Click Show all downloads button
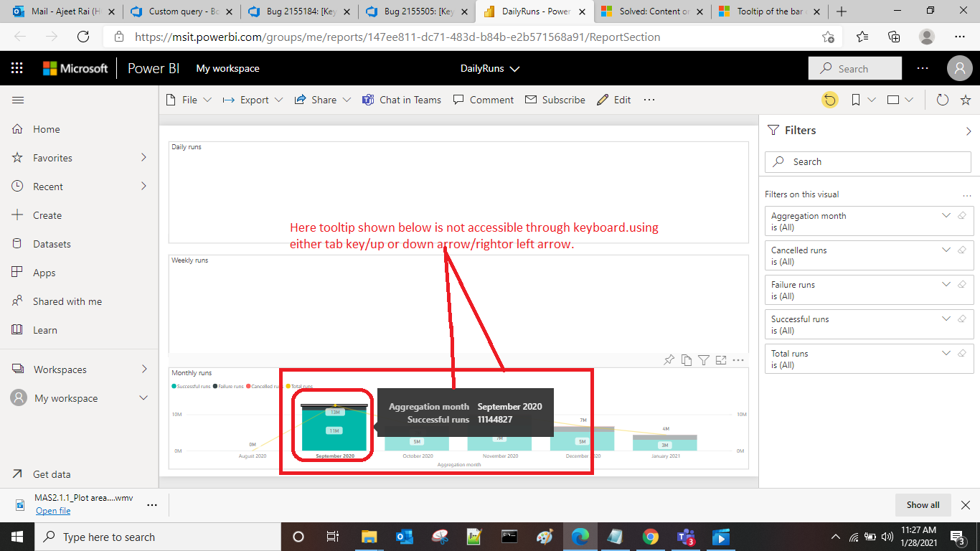The image size is (980, 551). click(923, 504)
